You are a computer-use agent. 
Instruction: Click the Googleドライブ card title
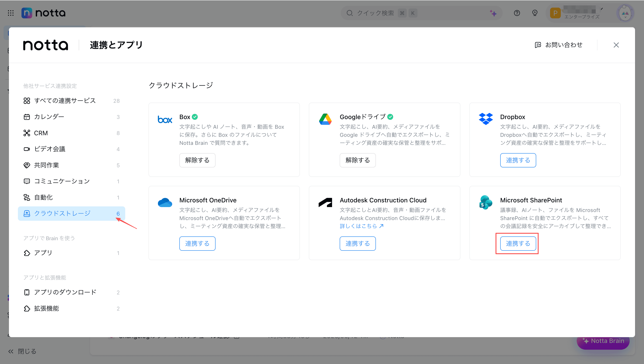coord(362,117)
